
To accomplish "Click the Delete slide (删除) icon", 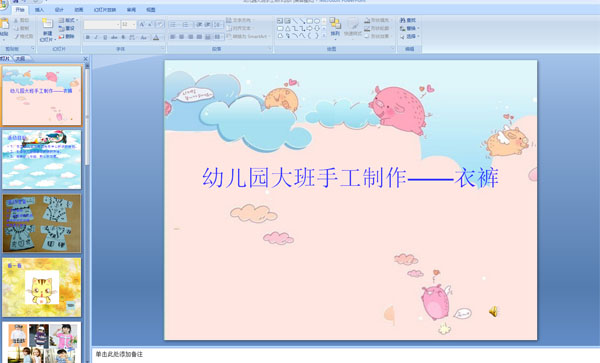I will [x=67, y=36].
